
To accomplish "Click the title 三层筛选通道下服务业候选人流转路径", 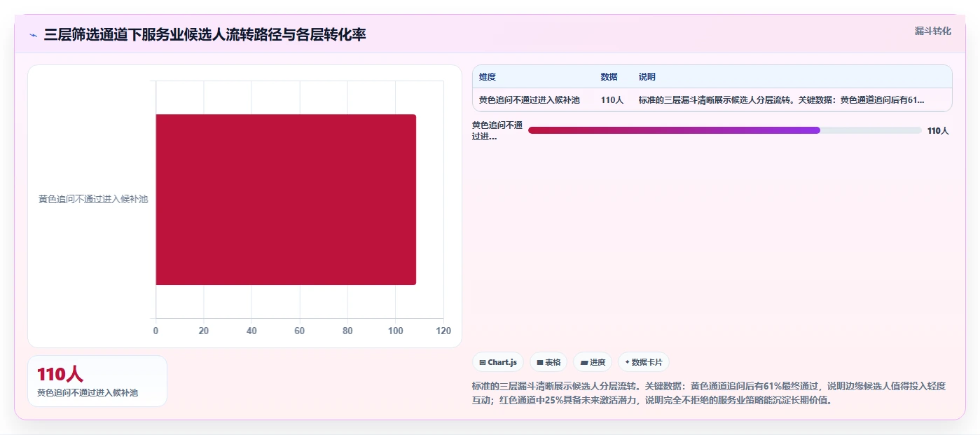I will pyautogui.click(x=205, y=34).
